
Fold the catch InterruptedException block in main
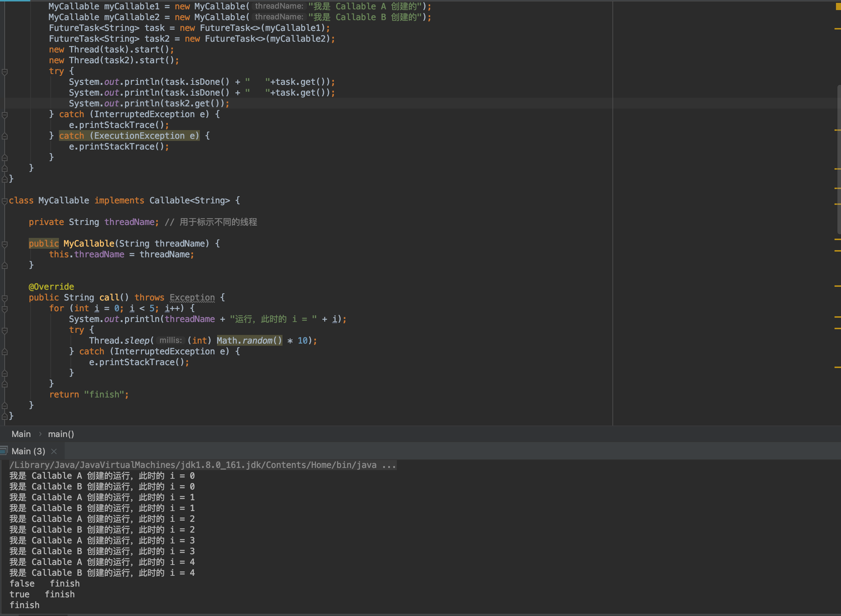click(5, 115)
